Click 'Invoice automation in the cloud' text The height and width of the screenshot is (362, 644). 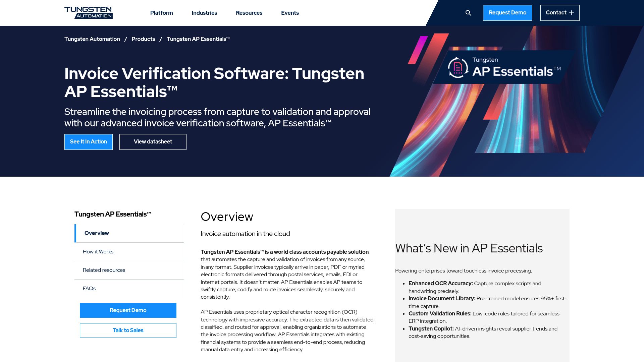(x=245, y=234)
